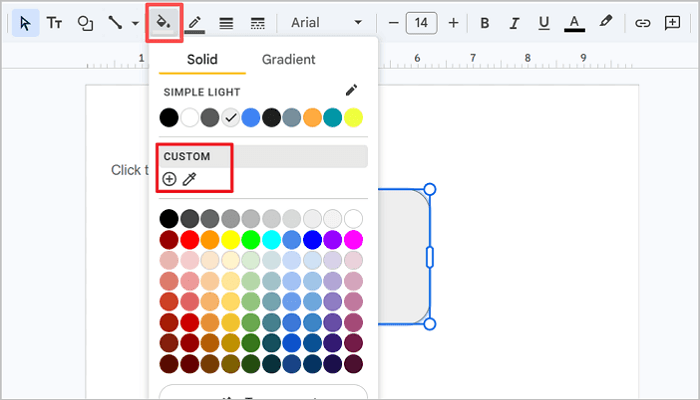
Task: Pick a color with the eyedropper
Action: (x=190, y=179)
